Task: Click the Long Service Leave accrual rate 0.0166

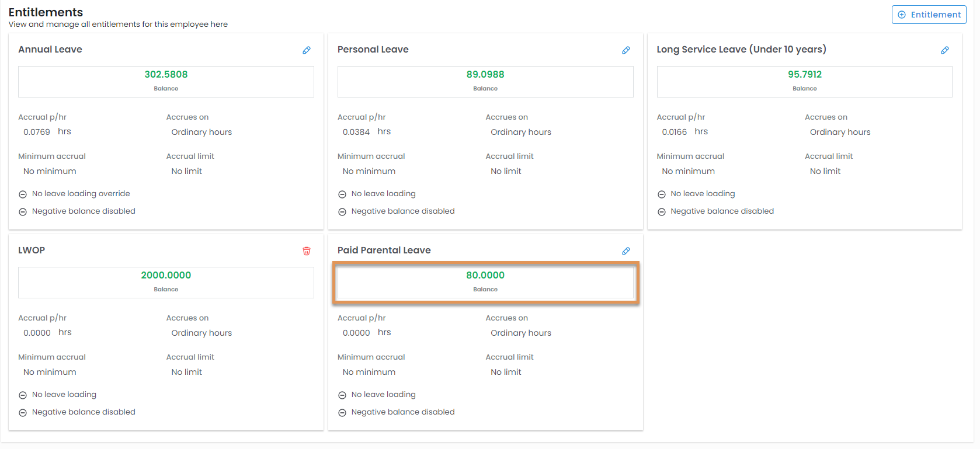Action: coord(674,132)
